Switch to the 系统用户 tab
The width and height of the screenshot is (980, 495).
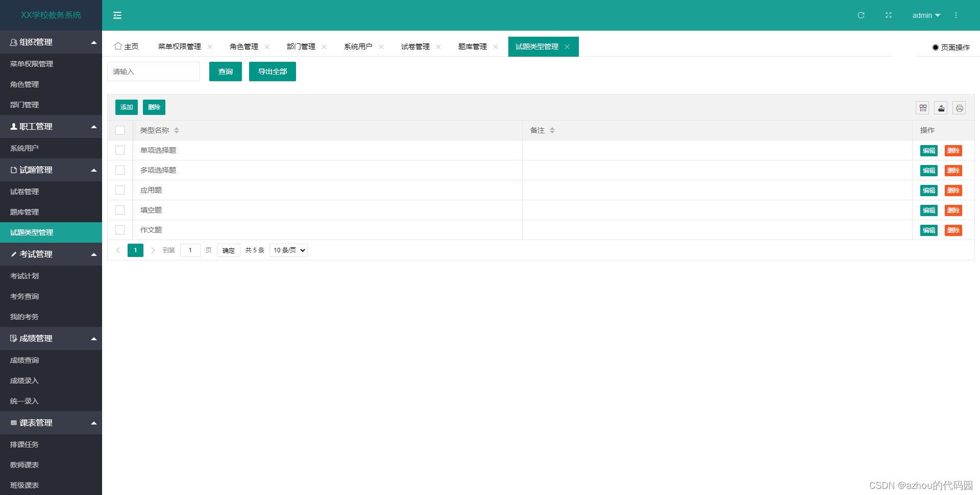(358, 46)
